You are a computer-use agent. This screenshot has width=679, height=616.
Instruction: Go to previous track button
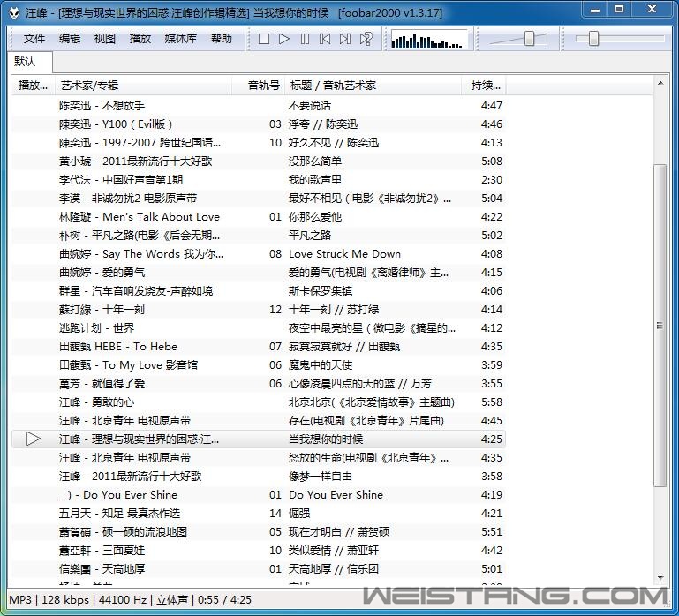pyautogui.click(x=325, y=39)
